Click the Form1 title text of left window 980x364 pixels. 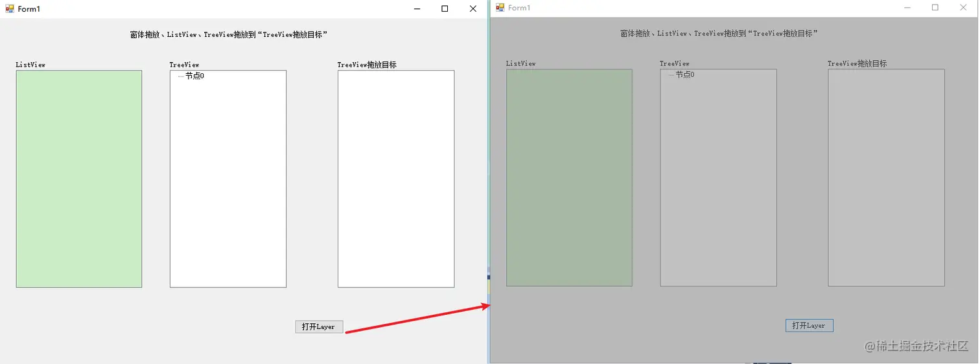pyautogui.click(x=29, y=9)
